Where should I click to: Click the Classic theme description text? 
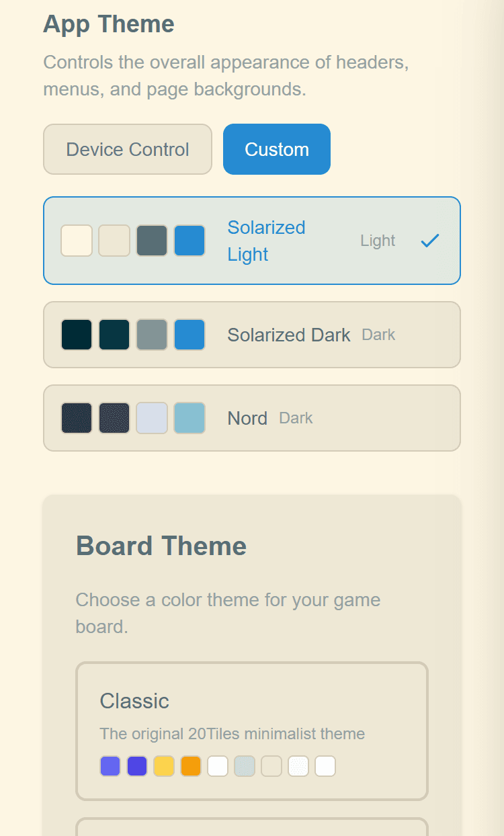click(x=232, y=734)
